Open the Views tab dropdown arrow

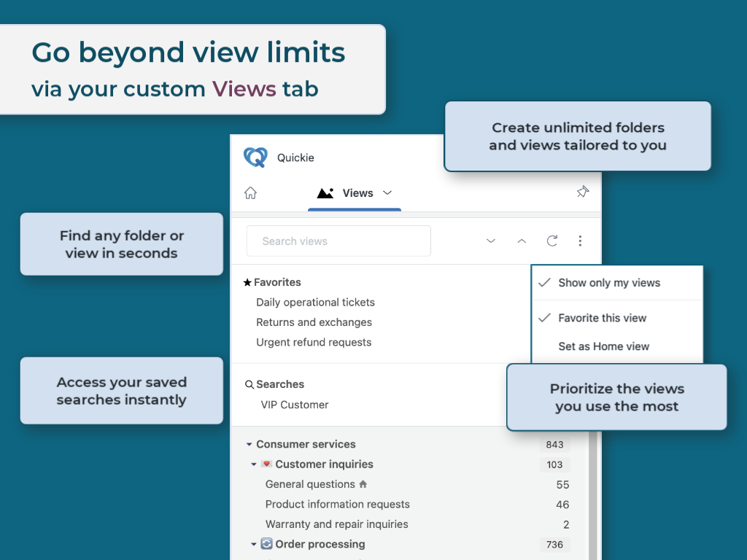pyautogui.click(x=387, y=193)
